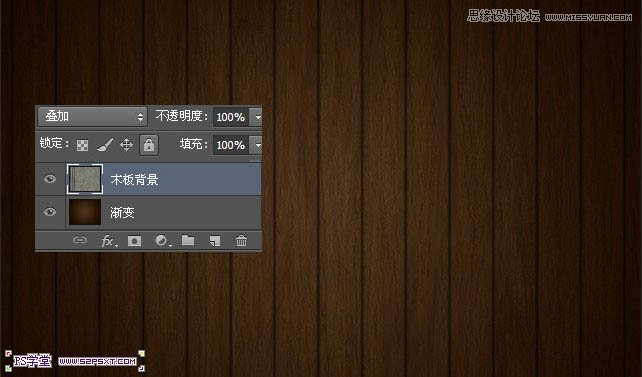Select the 渐变 layer name
642x377 pixels.
pos(122,212)
